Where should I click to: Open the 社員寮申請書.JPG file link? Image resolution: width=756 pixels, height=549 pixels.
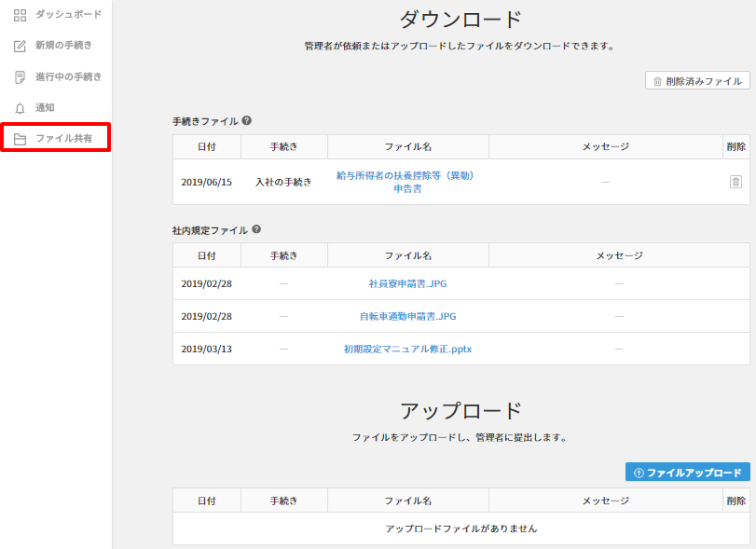pyautogui.click(x=407, y=283)
